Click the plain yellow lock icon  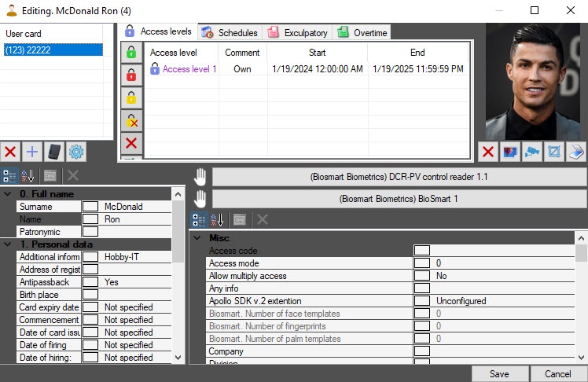[131, 97]
